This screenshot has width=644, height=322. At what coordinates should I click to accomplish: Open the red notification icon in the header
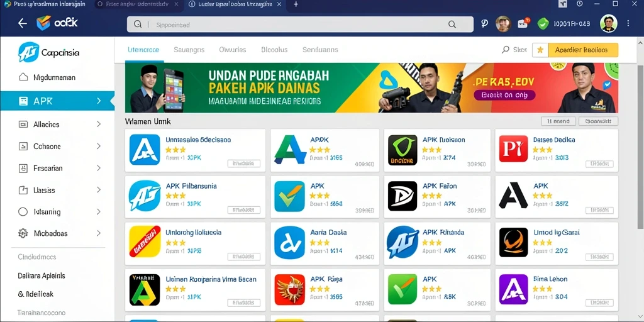[x=523, y=23]
